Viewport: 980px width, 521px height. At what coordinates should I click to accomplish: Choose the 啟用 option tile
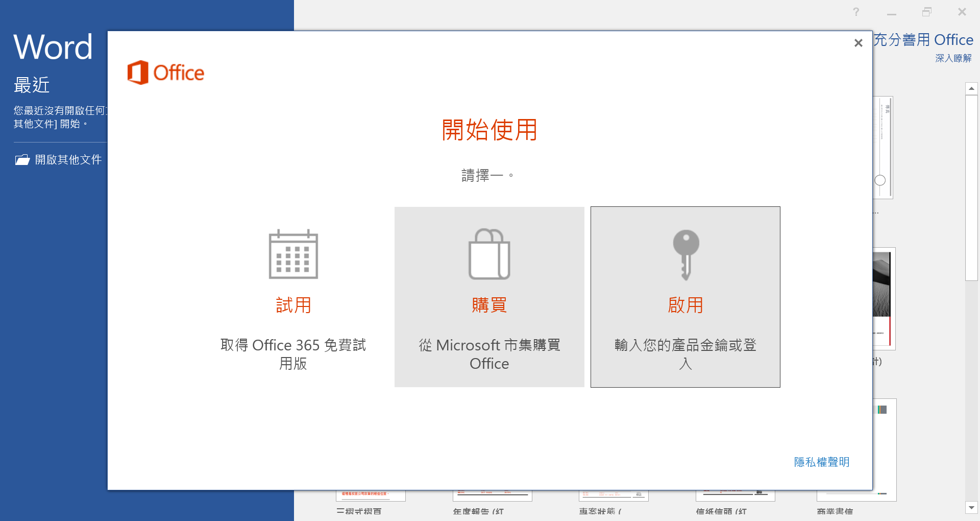[x=685, y=297]
